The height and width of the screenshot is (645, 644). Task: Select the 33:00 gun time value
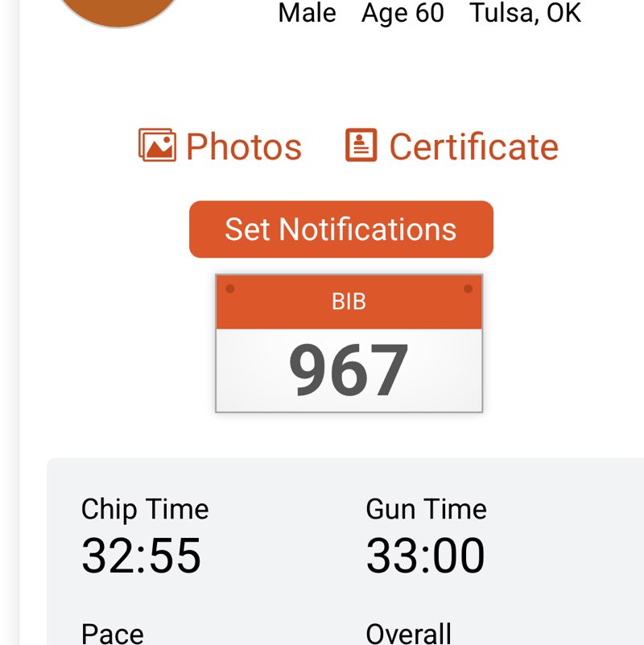(425, 556)
